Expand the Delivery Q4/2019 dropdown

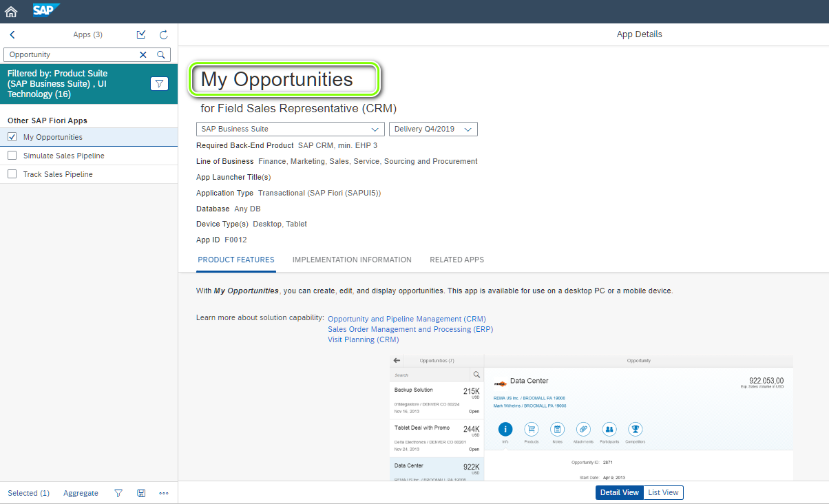coord(433,129)
